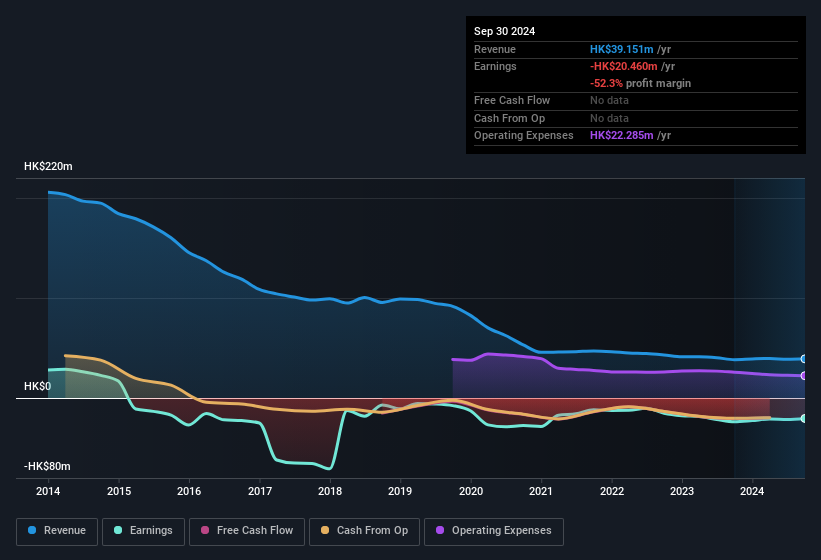Click the HK$22.285m operating expenses value
Viewport: 821px width, 560px height.
tap(622, 135)
